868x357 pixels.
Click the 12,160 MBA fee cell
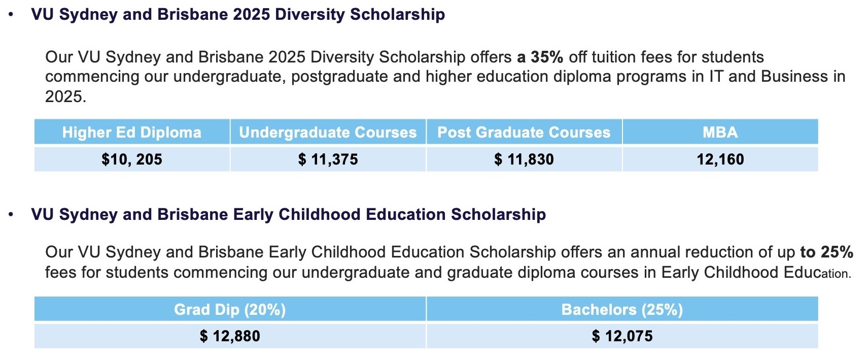click(x=720, y=159)
